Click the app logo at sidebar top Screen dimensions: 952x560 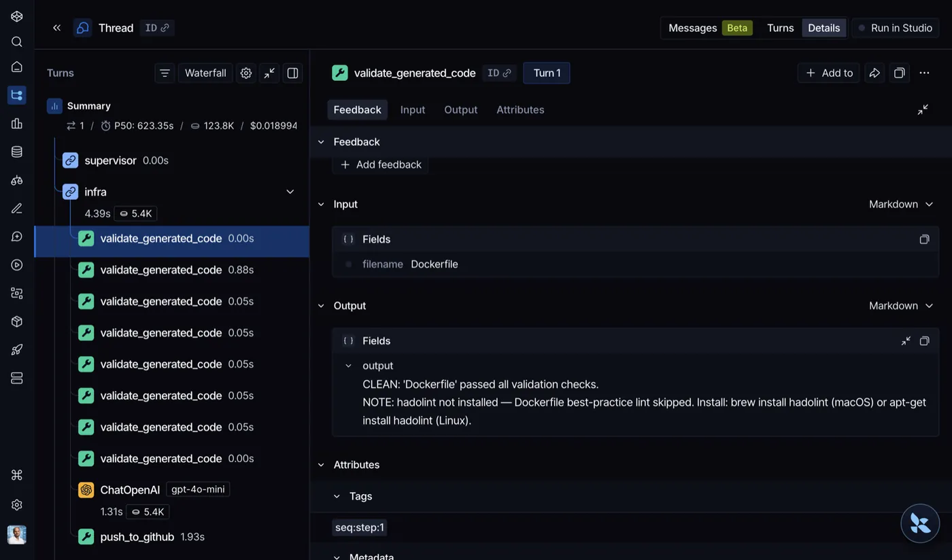[17, 16]
